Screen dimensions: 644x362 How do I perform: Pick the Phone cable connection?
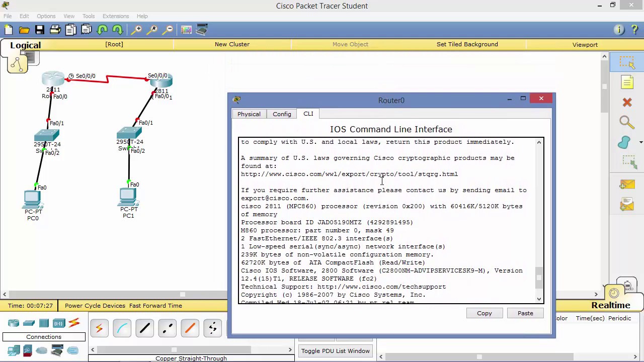point(212,329)
